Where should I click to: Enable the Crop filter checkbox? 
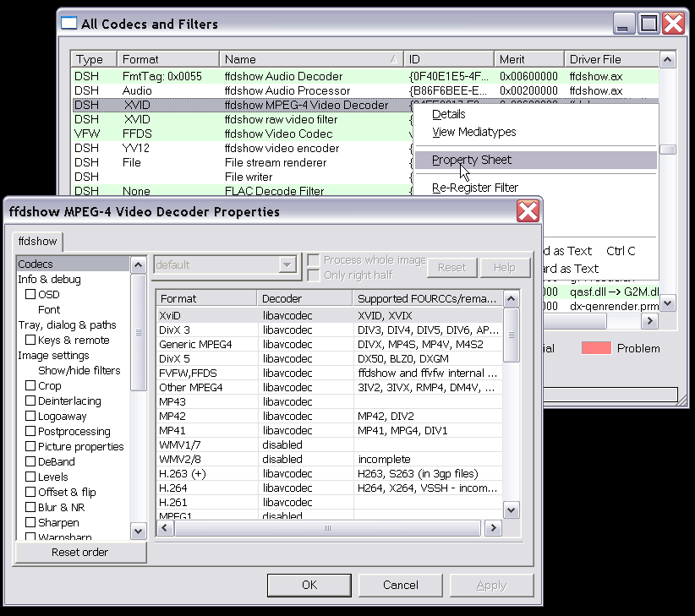coord(30,385)
